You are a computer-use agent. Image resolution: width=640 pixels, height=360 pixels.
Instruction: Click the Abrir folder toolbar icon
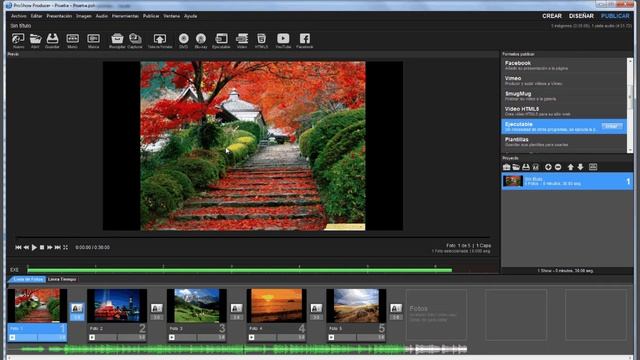coord(35,39)
